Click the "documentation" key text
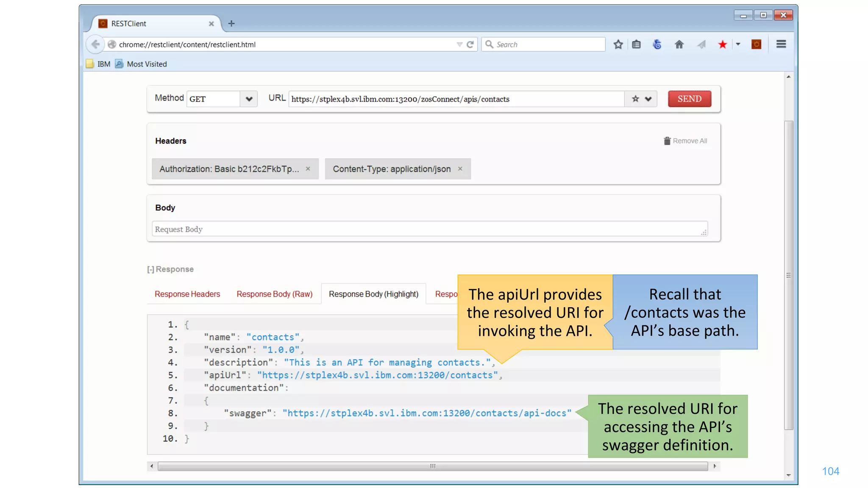 244,388
